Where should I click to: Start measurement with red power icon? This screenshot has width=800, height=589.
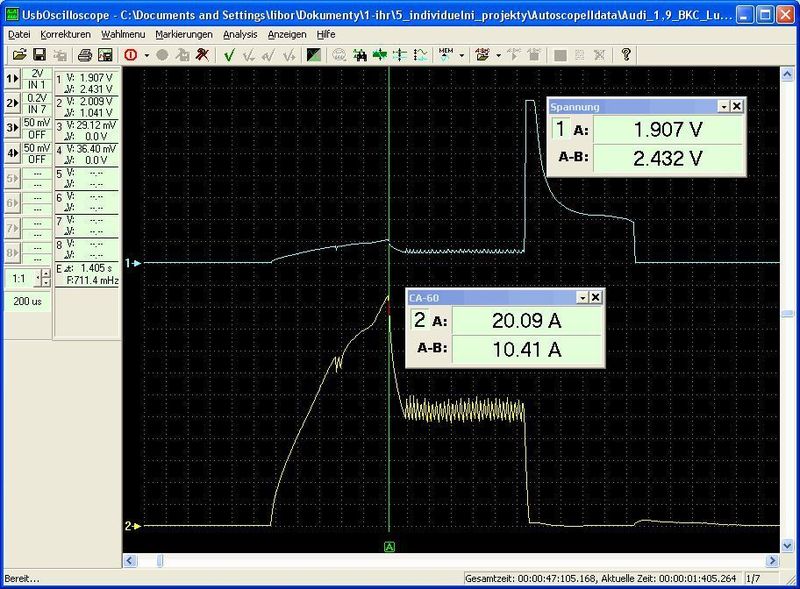click(131, 55)
